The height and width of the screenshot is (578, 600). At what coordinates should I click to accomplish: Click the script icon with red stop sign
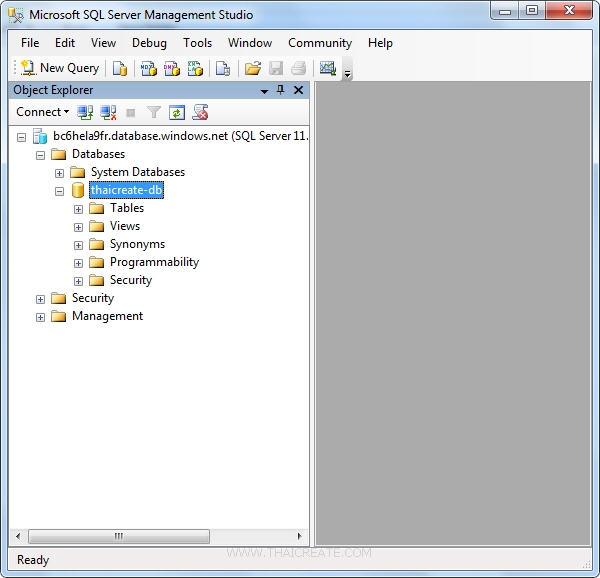coord(200,112)
